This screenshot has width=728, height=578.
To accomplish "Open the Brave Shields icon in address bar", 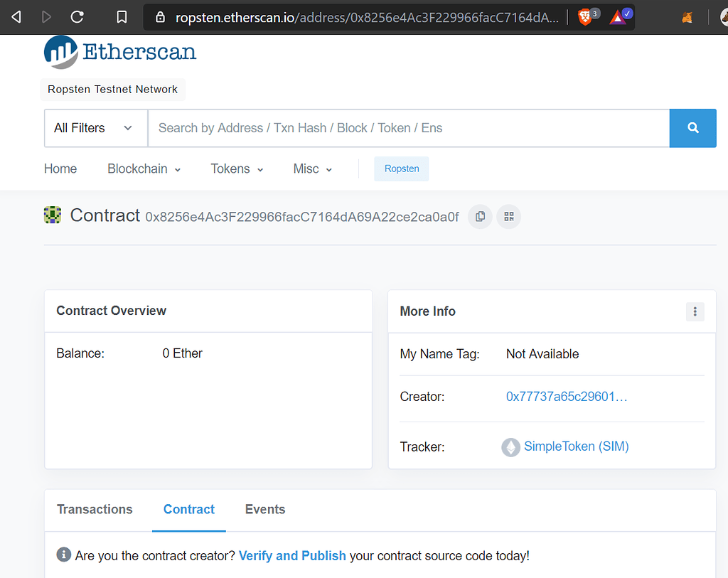I will click(584, 17).
